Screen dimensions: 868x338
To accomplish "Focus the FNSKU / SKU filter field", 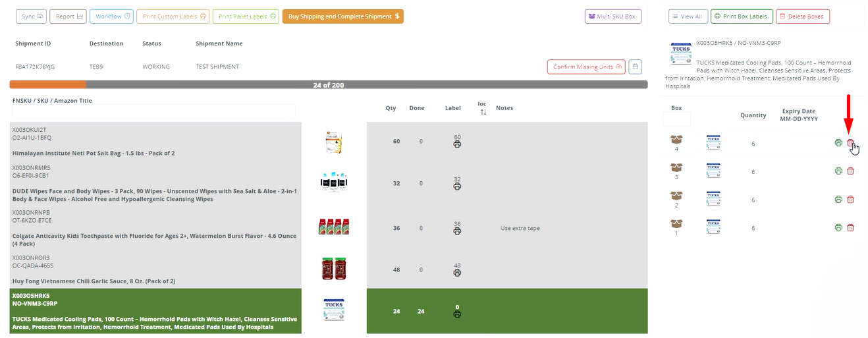I will point(153,112).
